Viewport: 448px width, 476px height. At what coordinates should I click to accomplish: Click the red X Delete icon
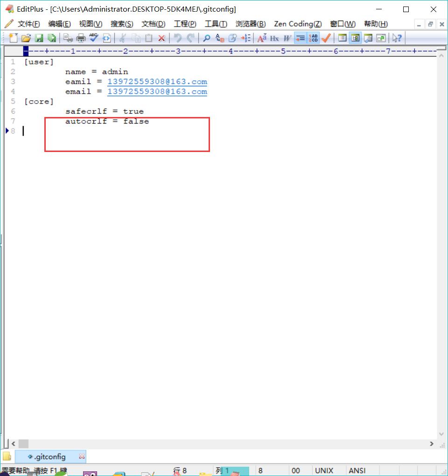[x=161, y=38]
